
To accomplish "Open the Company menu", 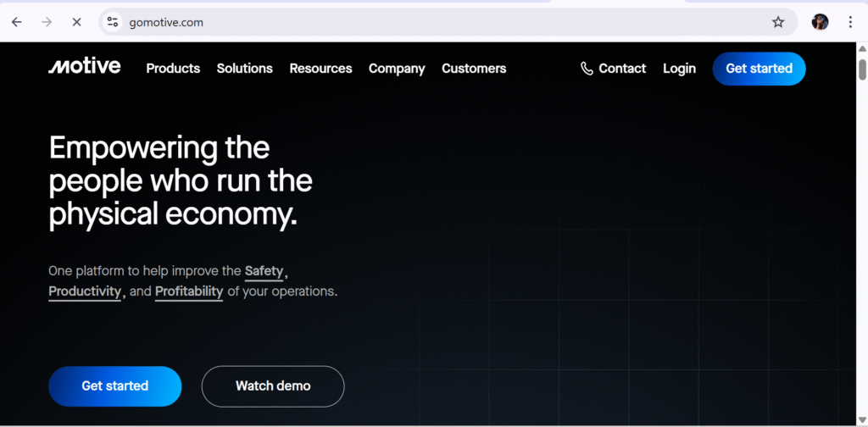I will (397, 69).
